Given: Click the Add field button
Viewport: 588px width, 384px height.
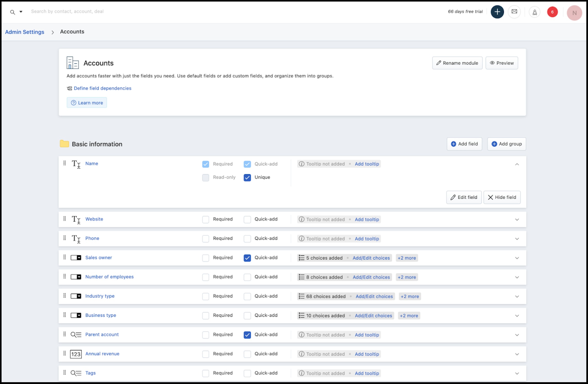Looking at the screenshot, I should coord(464,144).
